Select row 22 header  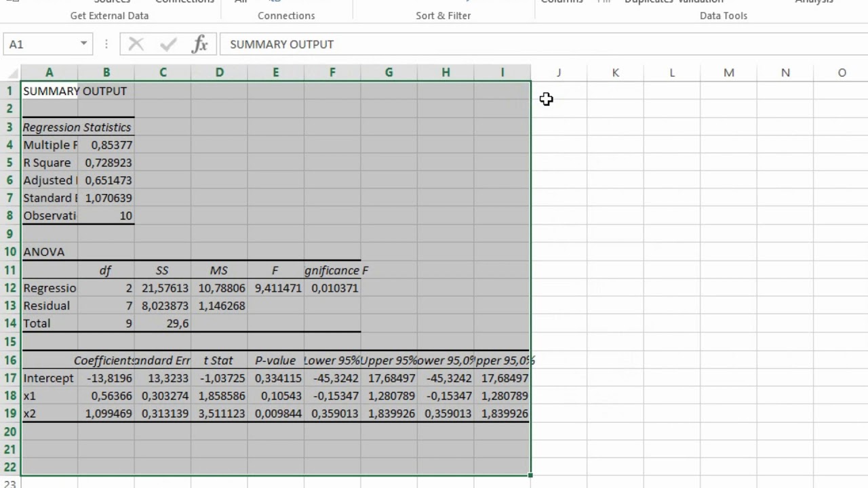coord(10,467)
